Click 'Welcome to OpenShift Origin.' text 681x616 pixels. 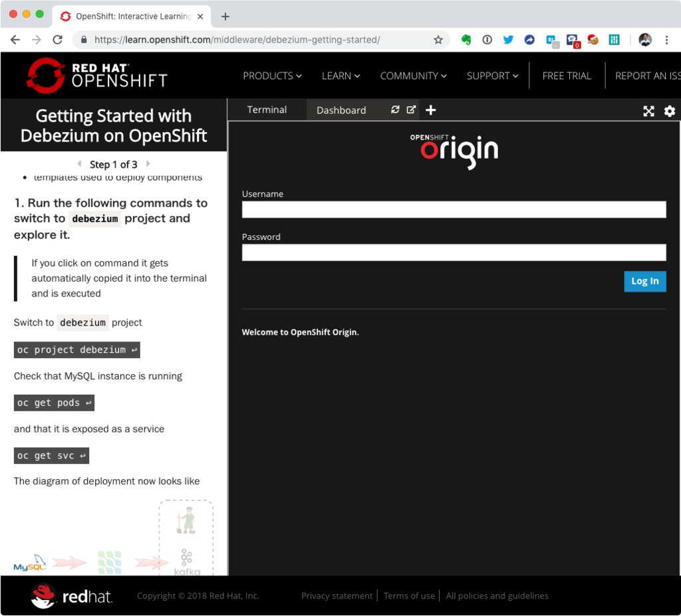pos(300,332)
